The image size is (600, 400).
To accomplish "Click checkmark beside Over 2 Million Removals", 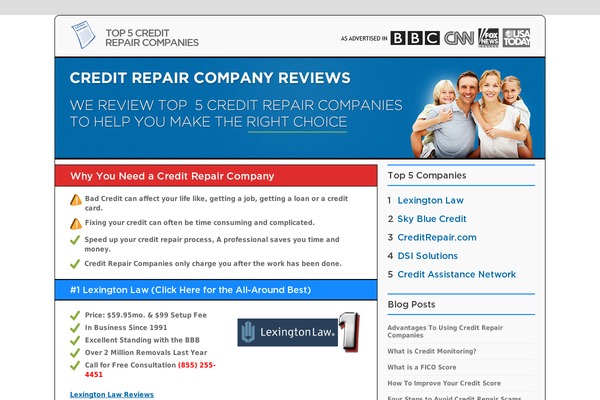I will 75,353.
